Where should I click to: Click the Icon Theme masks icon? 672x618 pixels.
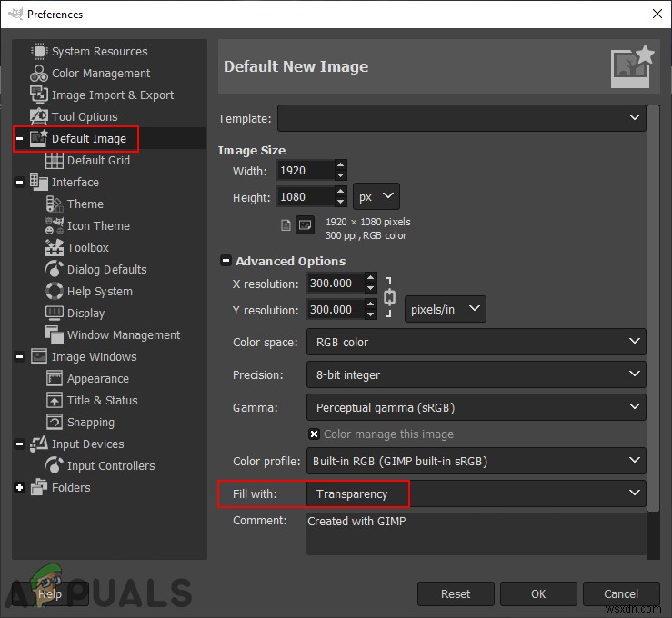55,225
